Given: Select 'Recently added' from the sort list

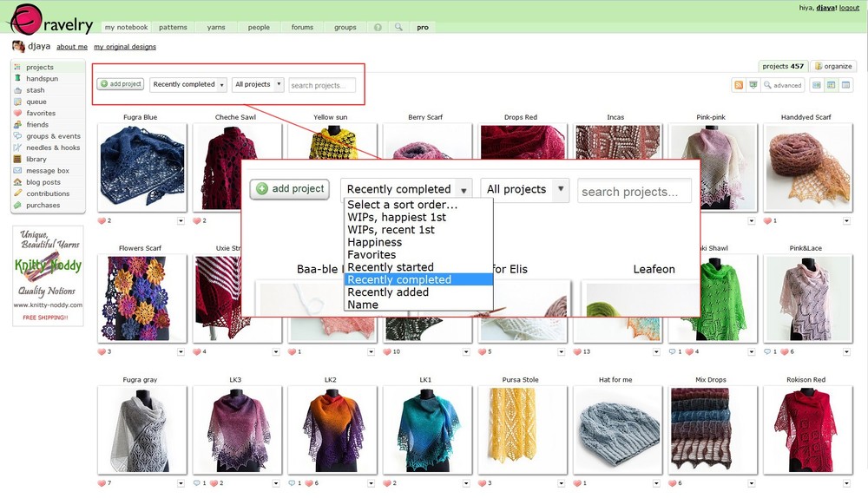Looking at the screenshot, I should [x=387, y=292].
